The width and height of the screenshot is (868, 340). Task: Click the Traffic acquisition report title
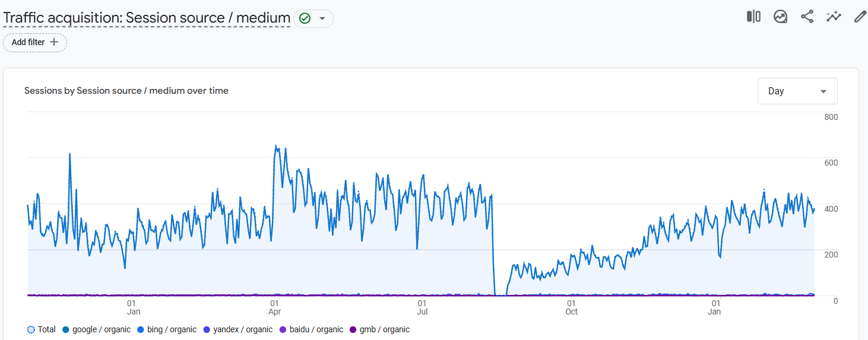click(147, 18)
